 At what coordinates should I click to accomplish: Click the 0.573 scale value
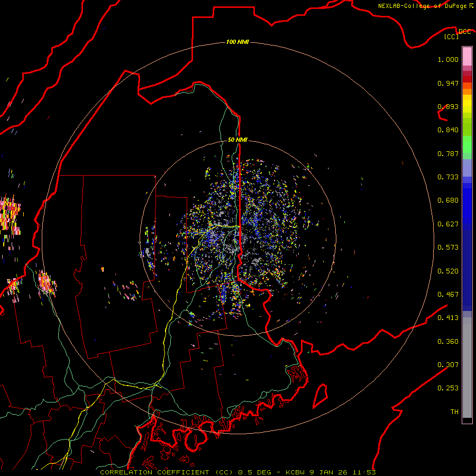(448, 248)
